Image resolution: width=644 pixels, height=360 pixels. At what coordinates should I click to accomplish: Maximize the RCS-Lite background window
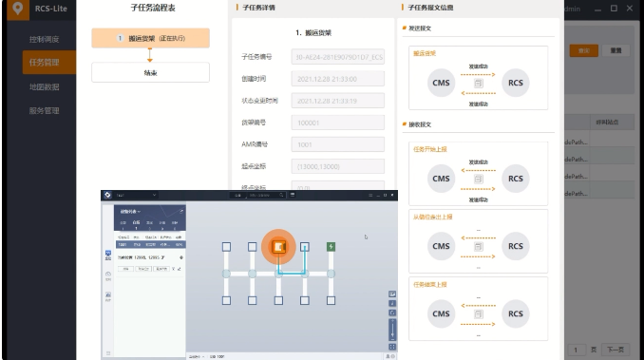614,9
